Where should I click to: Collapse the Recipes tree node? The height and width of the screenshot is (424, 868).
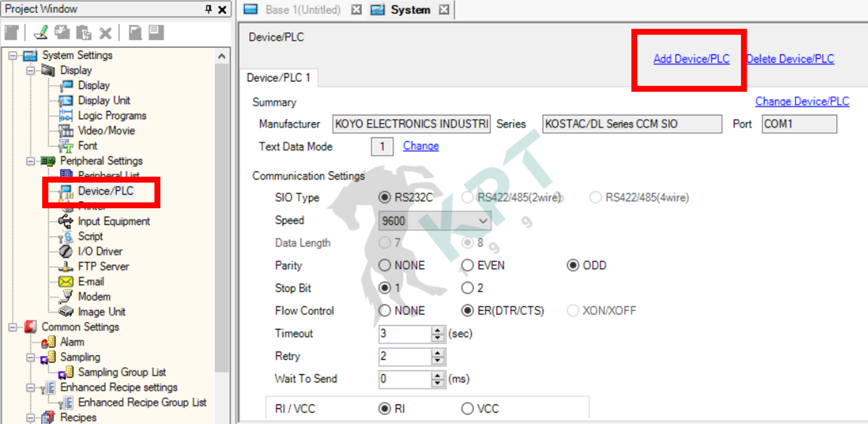[x=30, y=418]
